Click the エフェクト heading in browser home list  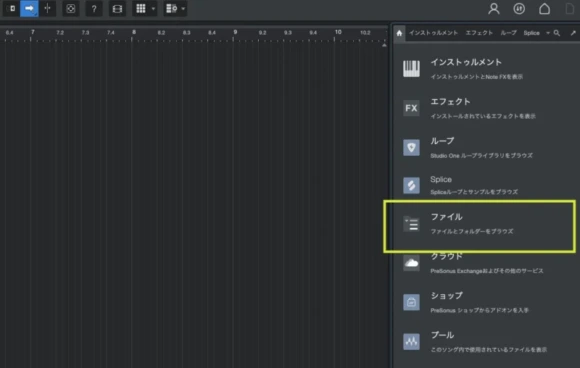[x=450, y=102]
